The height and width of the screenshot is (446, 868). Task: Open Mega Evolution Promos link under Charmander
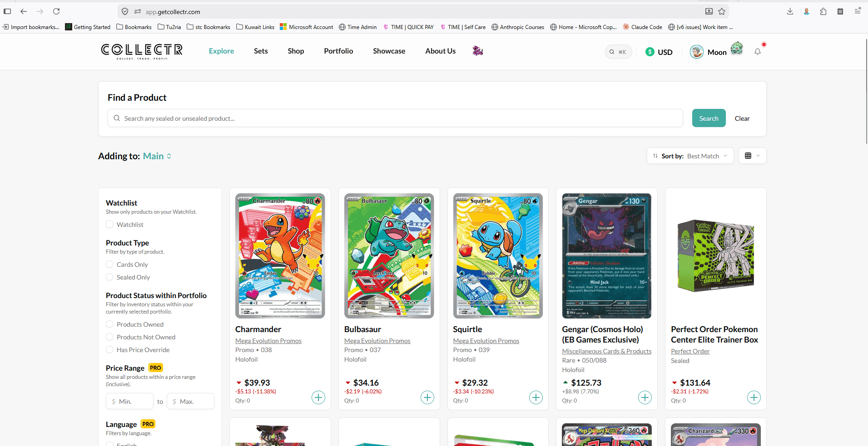click(x=268, y=341)
